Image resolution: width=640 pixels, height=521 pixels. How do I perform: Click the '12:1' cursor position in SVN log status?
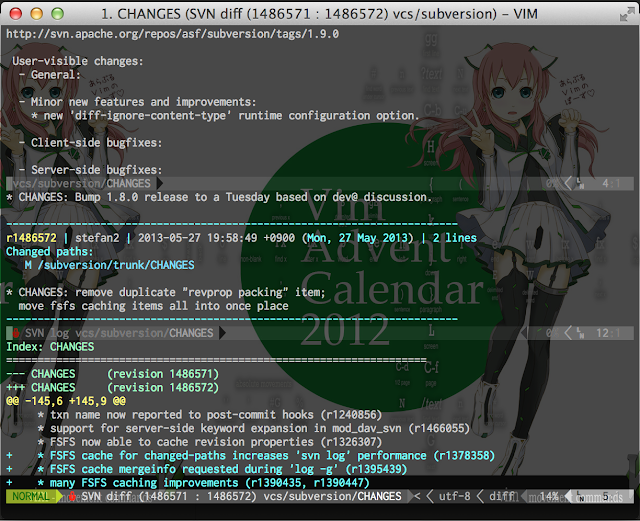(x=608, y=333)
